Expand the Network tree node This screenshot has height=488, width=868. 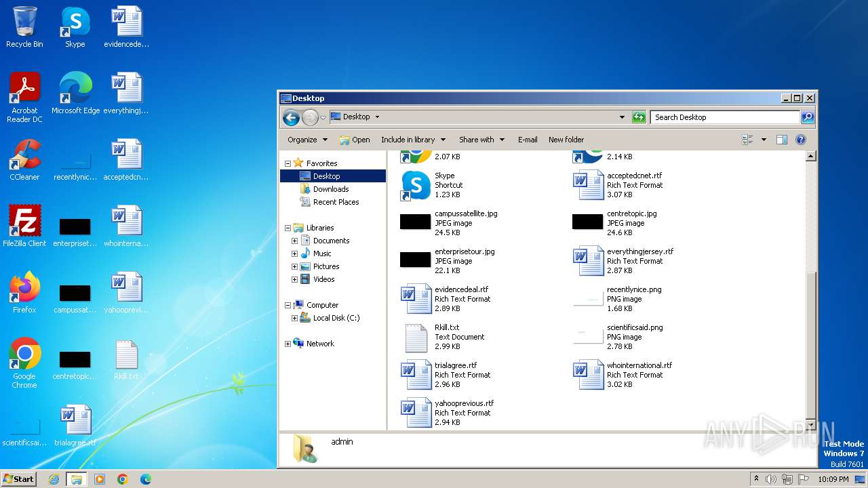288,344
